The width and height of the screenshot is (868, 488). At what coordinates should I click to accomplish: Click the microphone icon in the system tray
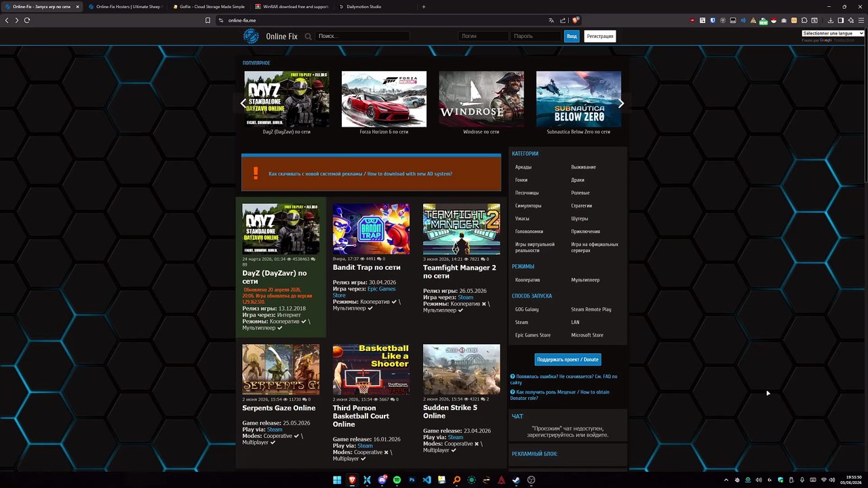[802, 480]
